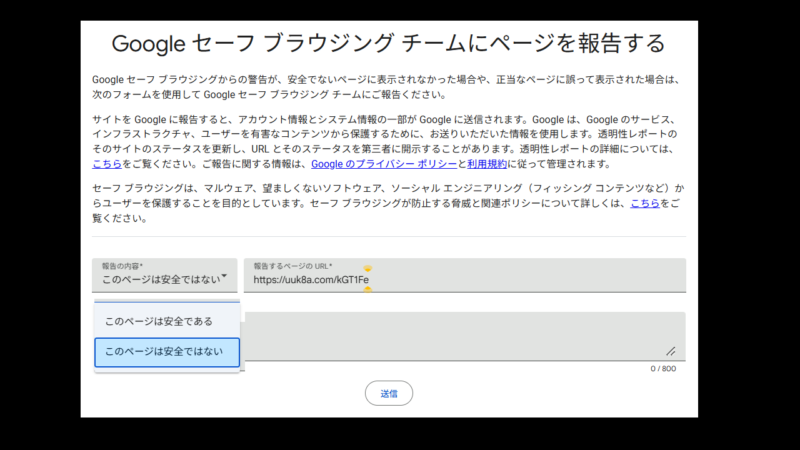Select the このページは安全である option
This screenshot has width=800, height=450.
coord(167,321)
